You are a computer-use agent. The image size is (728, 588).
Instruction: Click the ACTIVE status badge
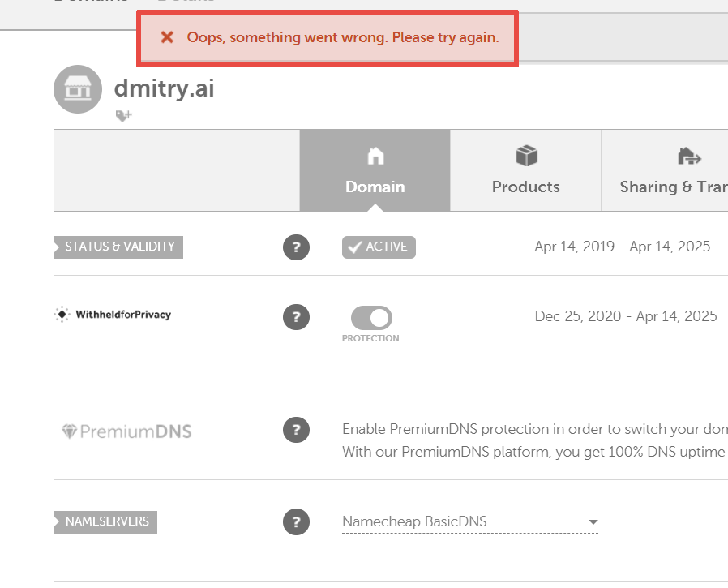379,247
